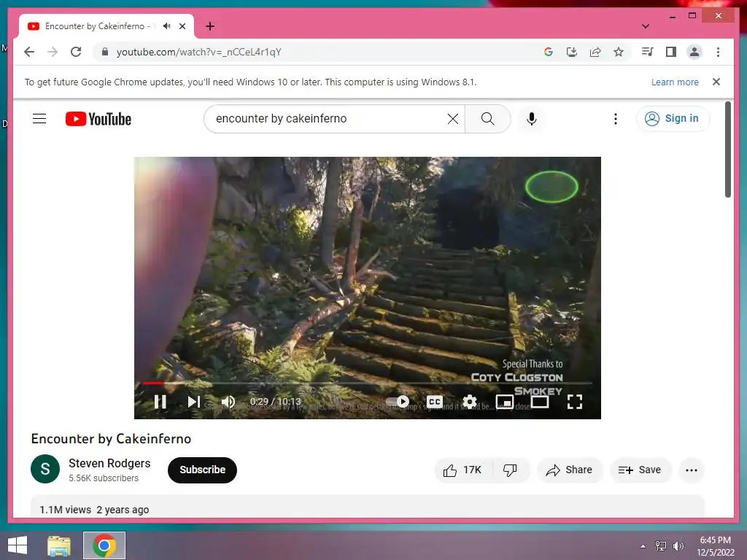Open the media controls toolbar icon
747x560 pixels.
point(647,52)
